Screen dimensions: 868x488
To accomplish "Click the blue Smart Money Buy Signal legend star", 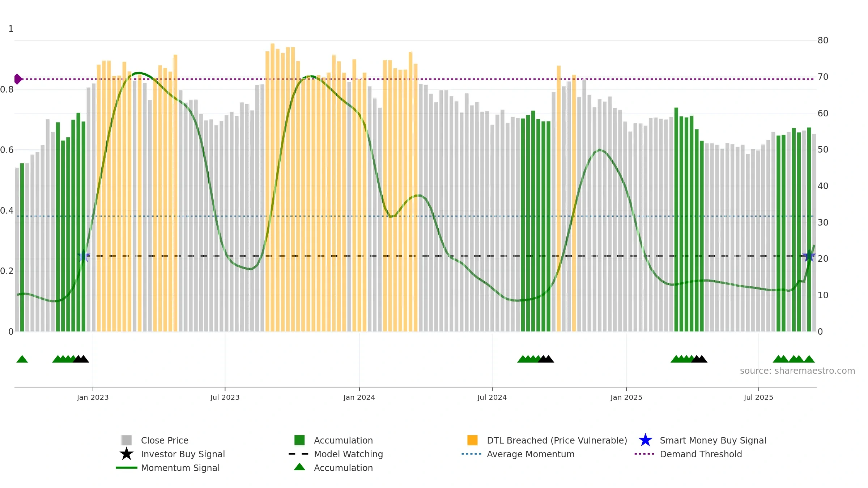I will 645,440.
